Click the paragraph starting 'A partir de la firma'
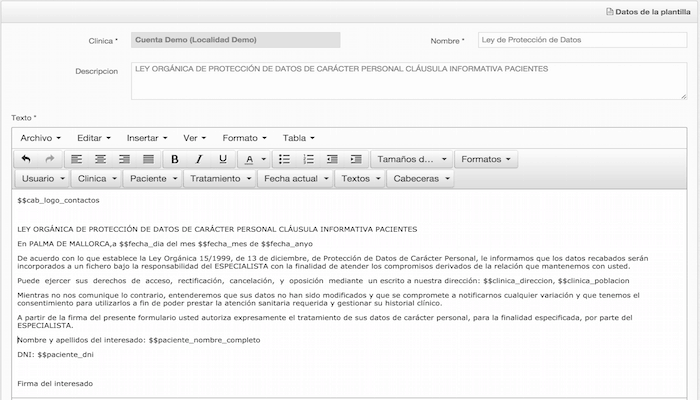Viewport: 700px width, 400px height. (325, 321)
